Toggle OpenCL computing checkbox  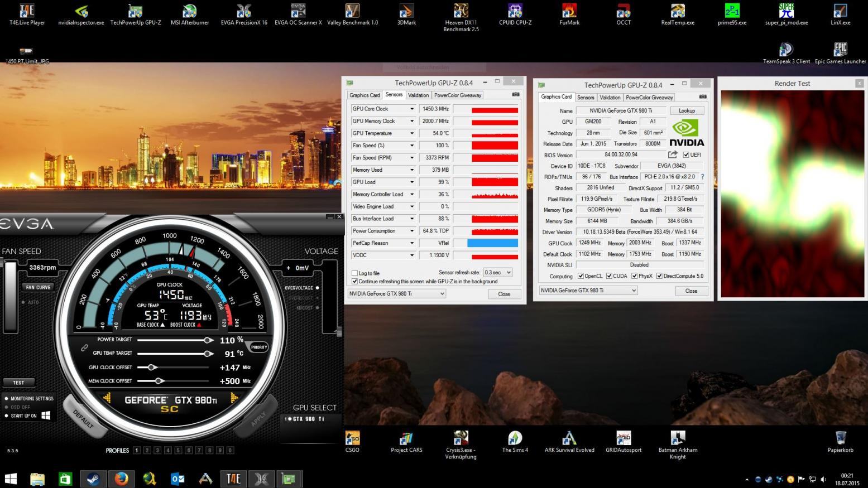tap(581, 276)
